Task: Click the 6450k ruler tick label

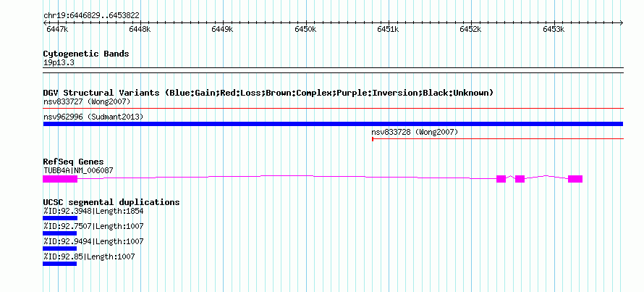Action: tap(305, 29)
